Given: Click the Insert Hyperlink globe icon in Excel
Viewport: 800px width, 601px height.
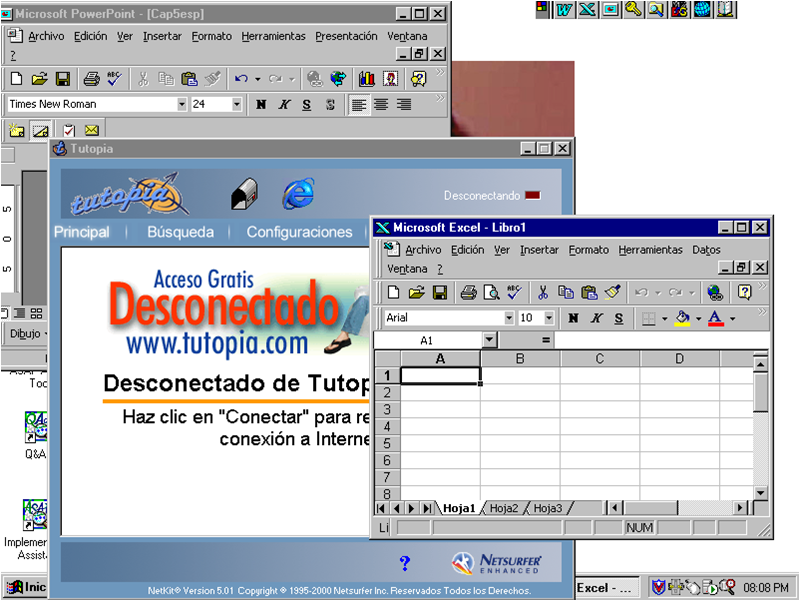Looking at the screenshot, I should coord(715,292).
